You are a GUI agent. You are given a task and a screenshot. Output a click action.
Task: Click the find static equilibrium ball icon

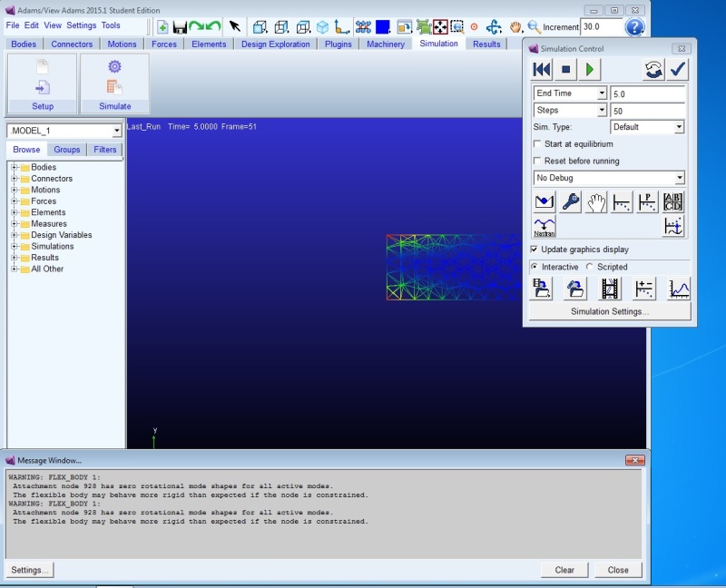pos(544,201)
